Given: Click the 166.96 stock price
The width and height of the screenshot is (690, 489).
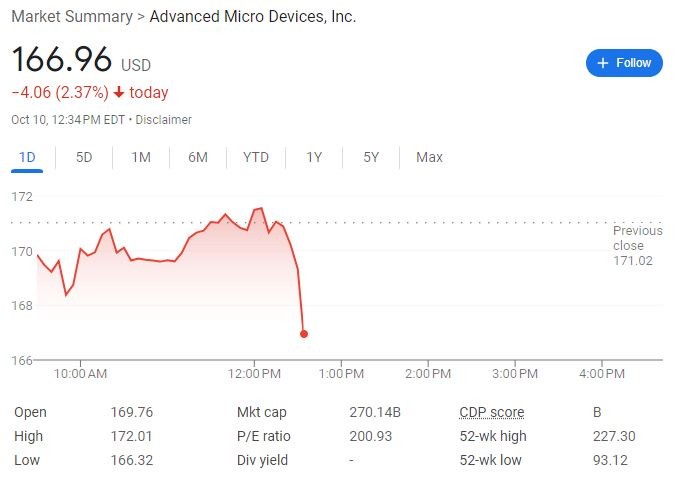Looking at the screenshot, I should [61, 59].
